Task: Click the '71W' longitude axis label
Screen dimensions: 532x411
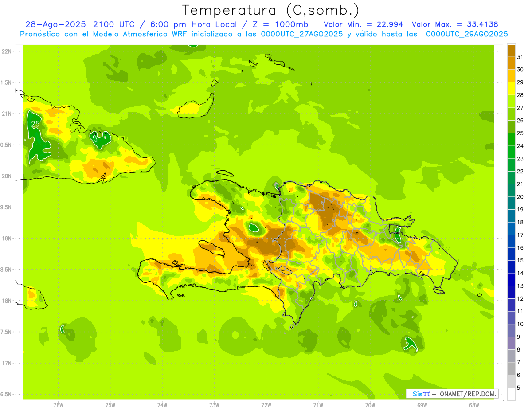Action: coord(318,405)
